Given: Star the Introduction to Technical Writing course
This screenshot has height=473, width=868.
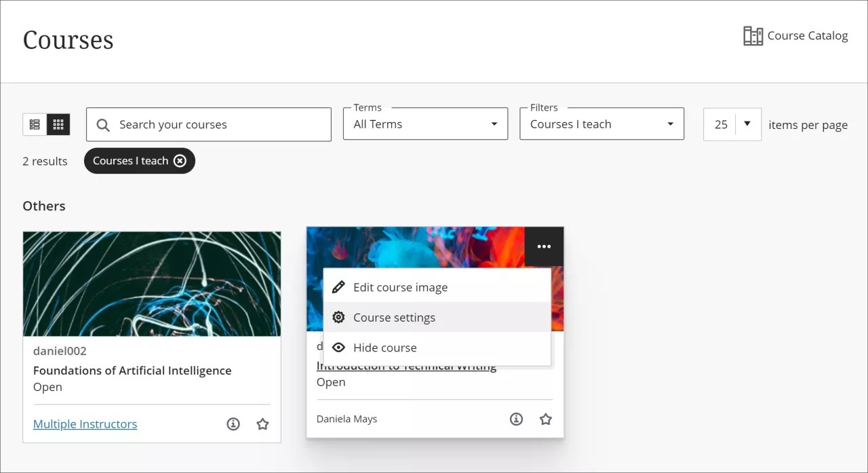Looking at the screenshot, I should tap(545, 419).
